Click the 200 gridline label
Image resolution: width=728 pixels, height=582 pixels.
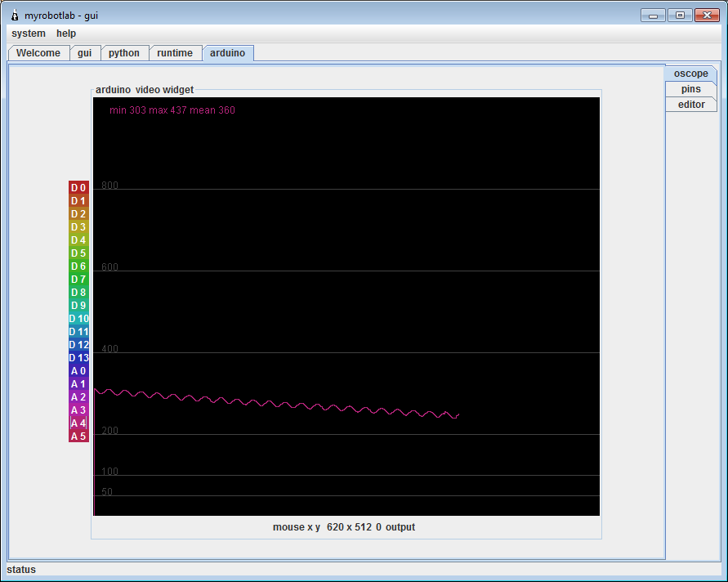(x=109, y=430)
